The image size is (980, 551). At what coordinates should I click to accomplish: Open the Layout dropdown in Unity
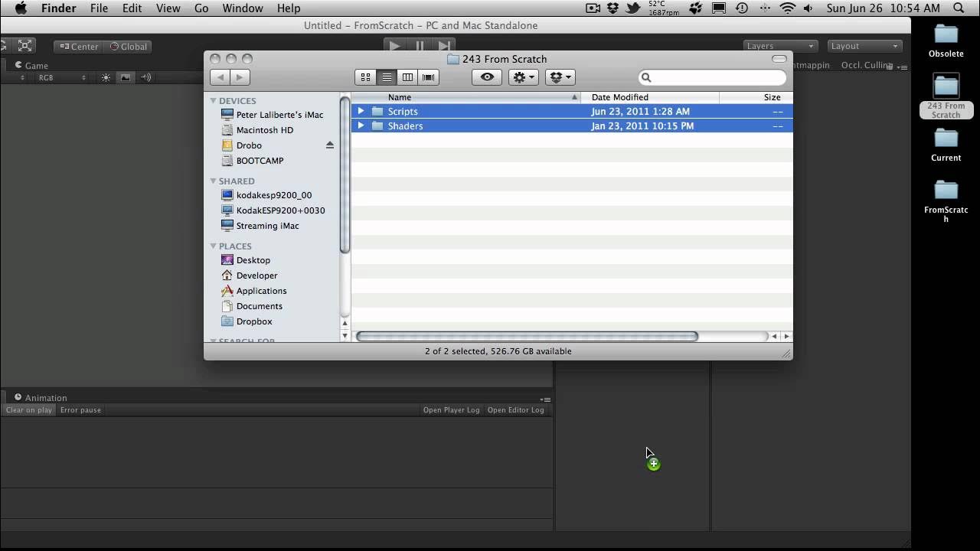coord(864,45)
